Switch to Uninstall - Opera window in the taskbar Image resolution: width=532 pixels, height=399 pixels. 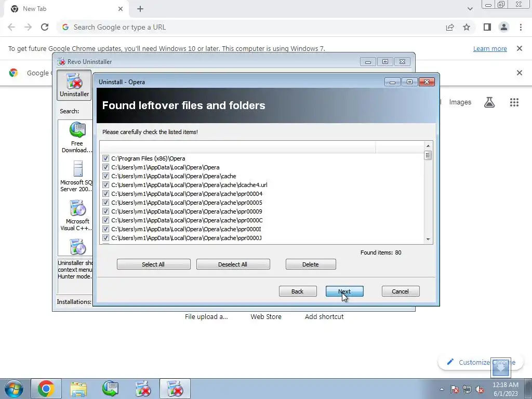[175, 389]
